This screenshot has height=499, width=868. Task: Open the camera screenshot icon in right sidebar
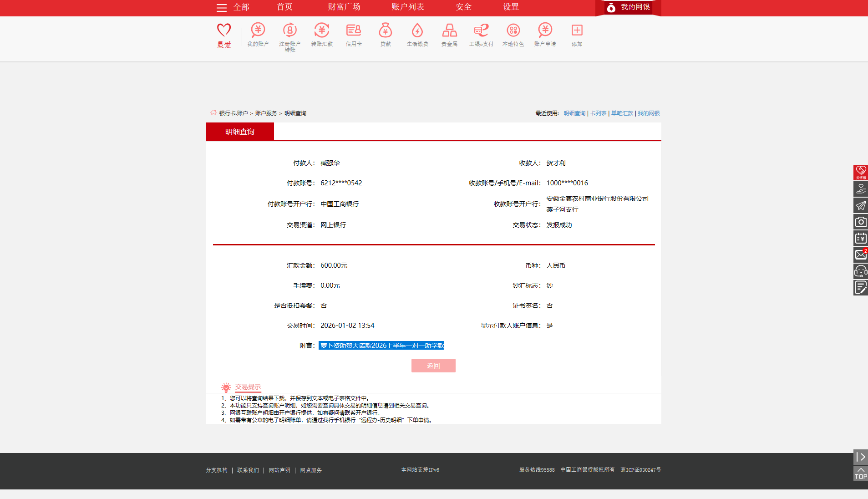pyautogui.click(x=860, y=222)
